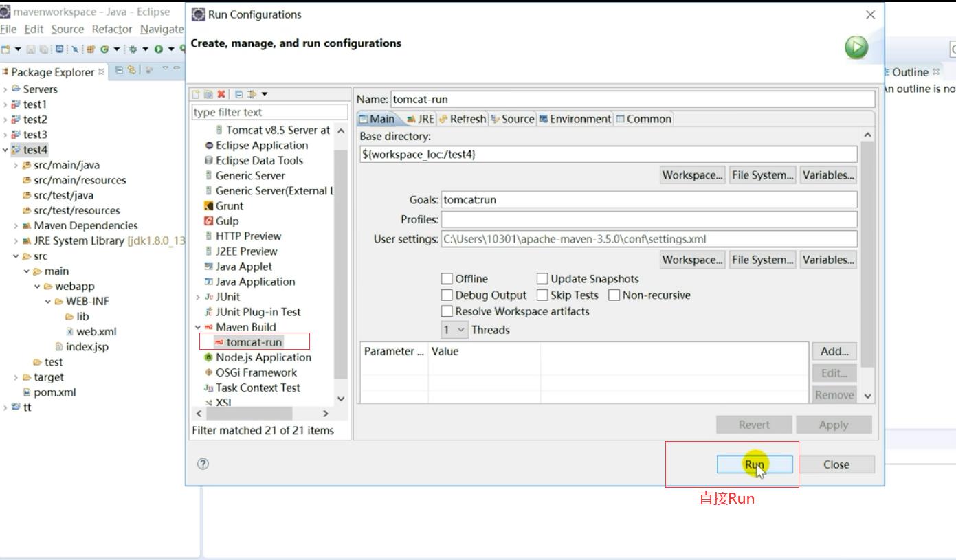Enable the Update Snapshots checkbox
This screenshot has width=956, height=560.
pyautogui.click(x=542, y=278)
